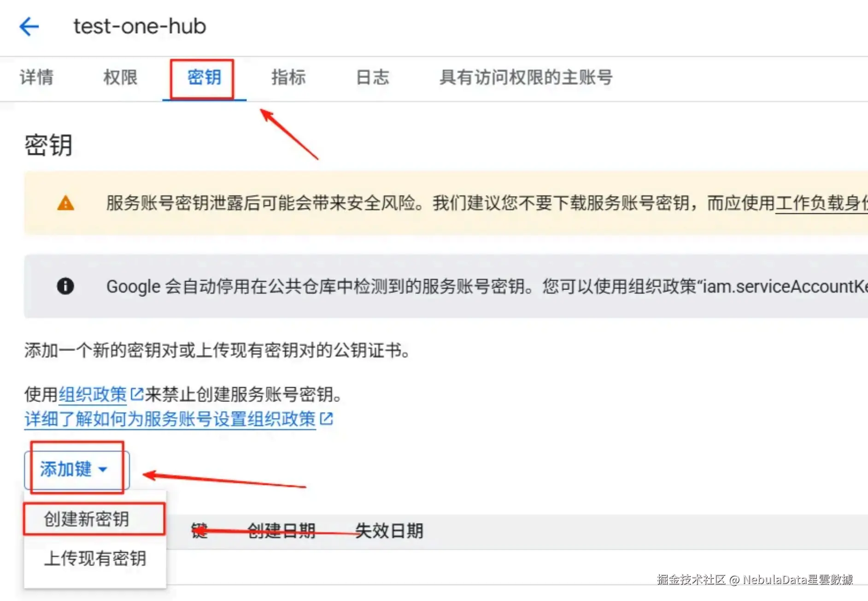Click external-link icon beside 组织政策
Image resolution: width=868 pixels, height=601 pixels.
click(x=137, y=394)
